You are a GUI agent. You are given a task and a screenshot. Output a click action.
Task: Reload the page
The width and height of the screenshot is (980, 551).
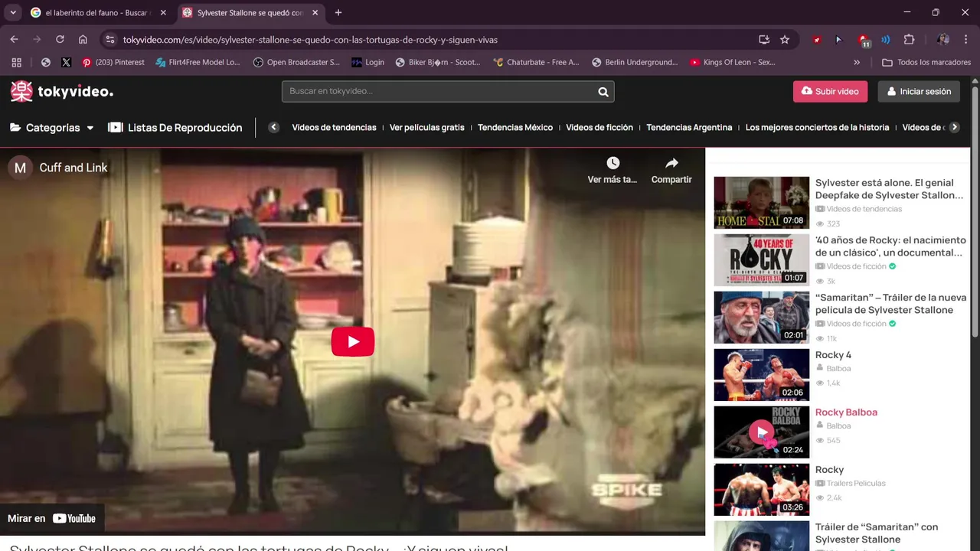tap(60, 40)
